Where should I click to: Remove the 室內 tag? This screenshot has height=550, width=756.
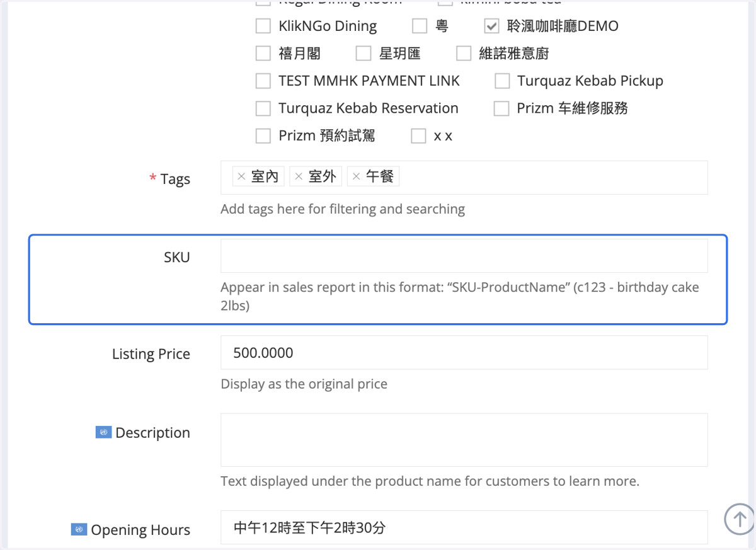pos(241,176)
